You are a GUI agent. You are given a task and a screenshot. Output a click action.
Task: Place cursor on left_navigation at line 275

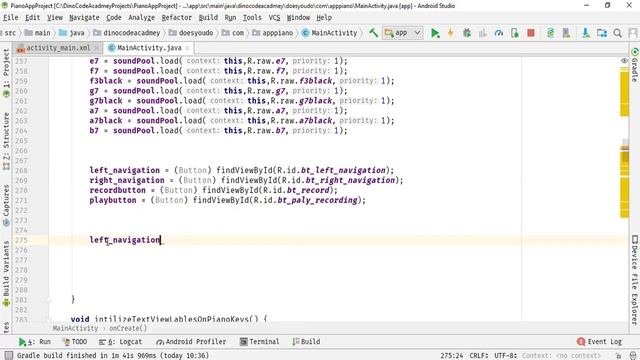(125, 240)
